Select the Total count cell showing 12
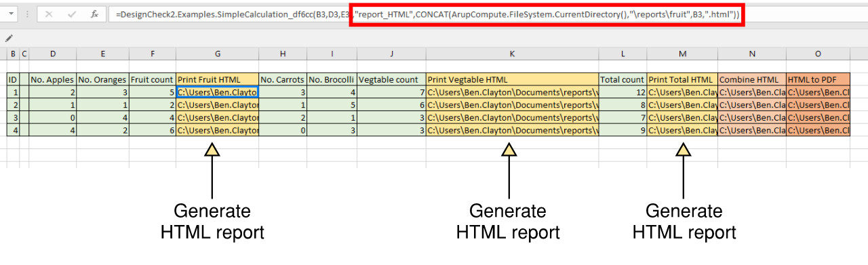The height and width of the screenshot is (265, 868). coord(623,92)
